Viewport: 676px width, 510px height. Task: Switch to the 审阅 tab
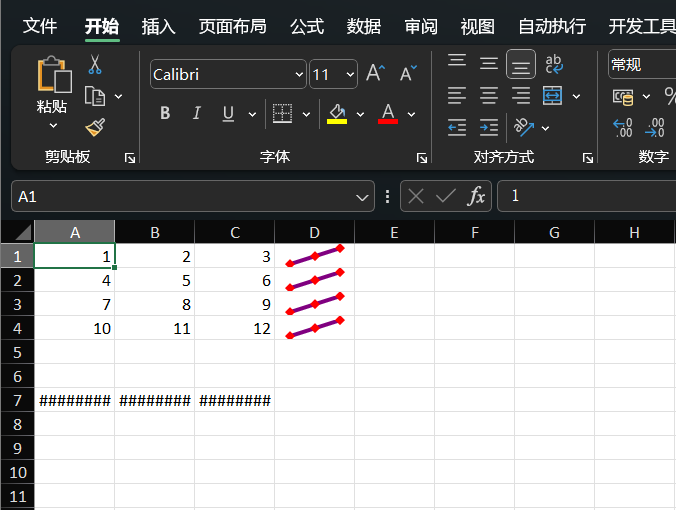click(x=421, y=26)
